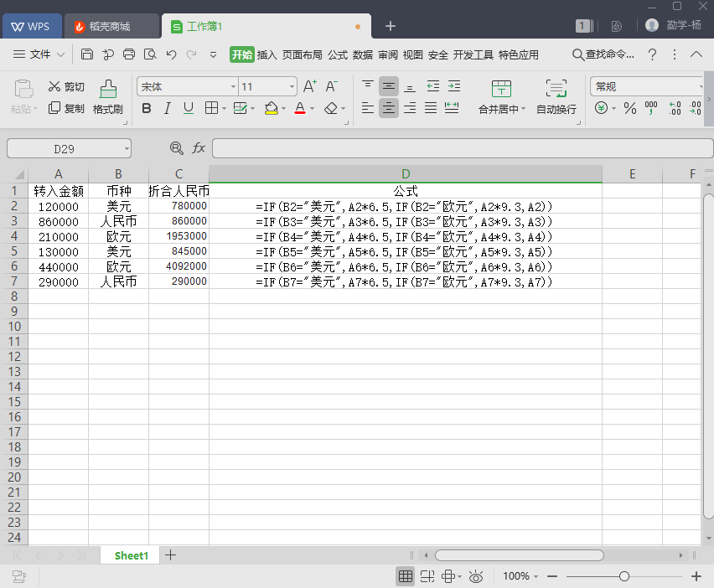Screen dimensions: 714x588
Task: Click the zoom magnifier beside formula bar
Action: [x=176, y=148]
